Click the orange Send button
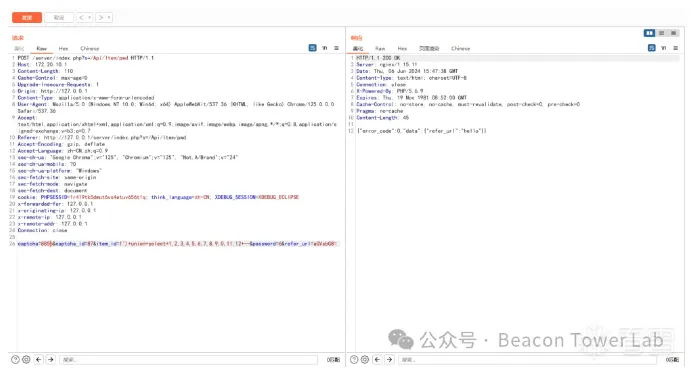Viewport: 694px width, 380px height. (x=27, y=18)
